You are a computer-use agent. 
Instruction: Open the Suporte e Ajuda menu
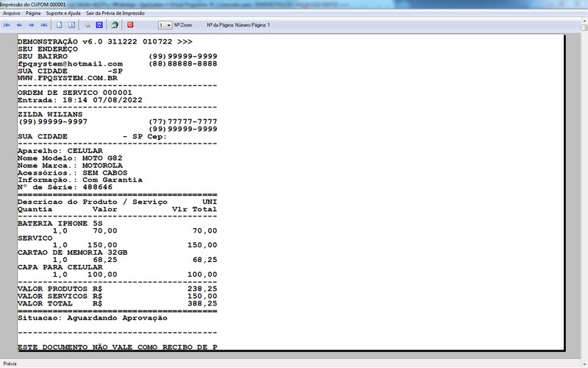pos(63,13)
